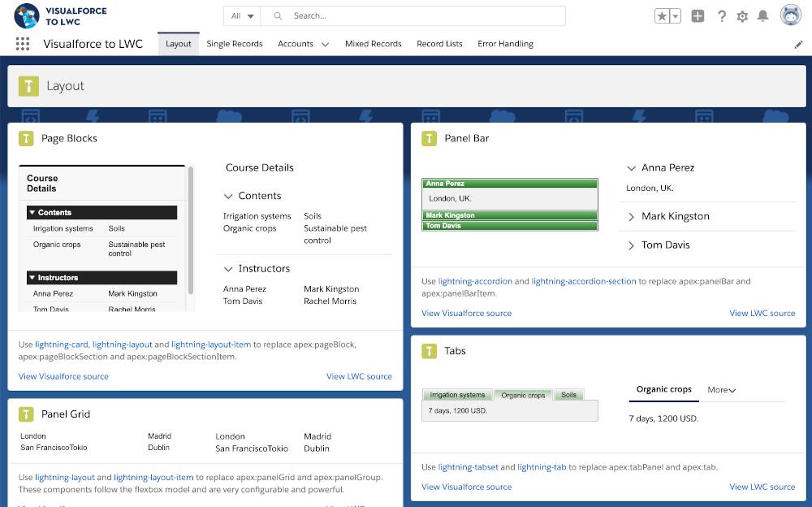Click the Panel Bar card icon
The width and height of the screenshot is (812, 507).
[429, 138]
